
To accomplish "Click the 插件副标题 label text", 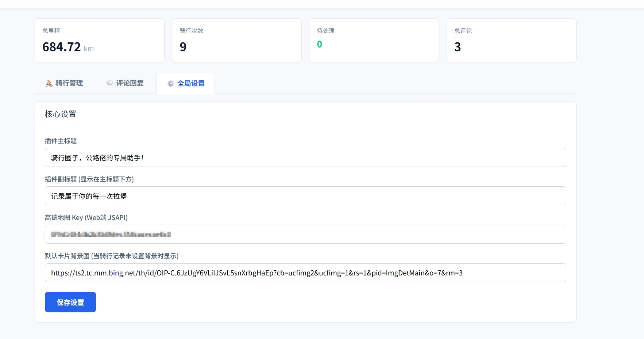I will [x=89, y=179].
